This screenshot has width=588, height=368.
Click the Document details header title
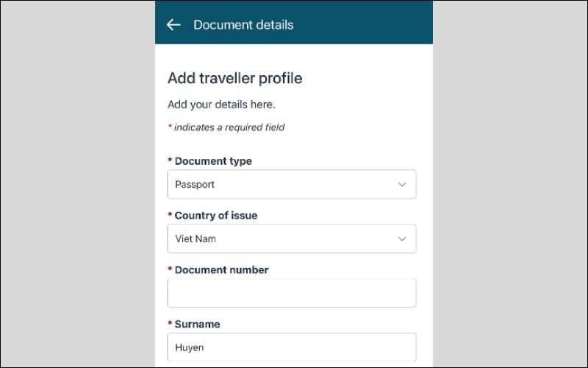243,25
